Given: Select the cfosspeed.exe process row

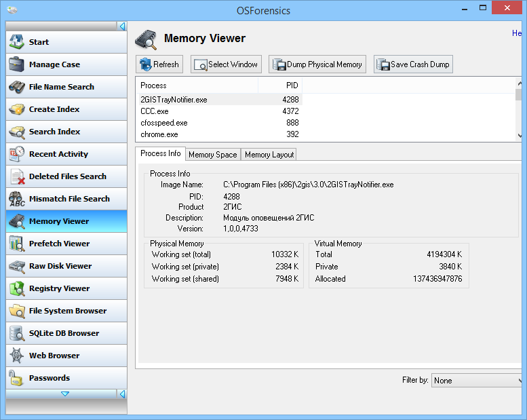Looking at the screenshot, I should [x=219, y=123].
